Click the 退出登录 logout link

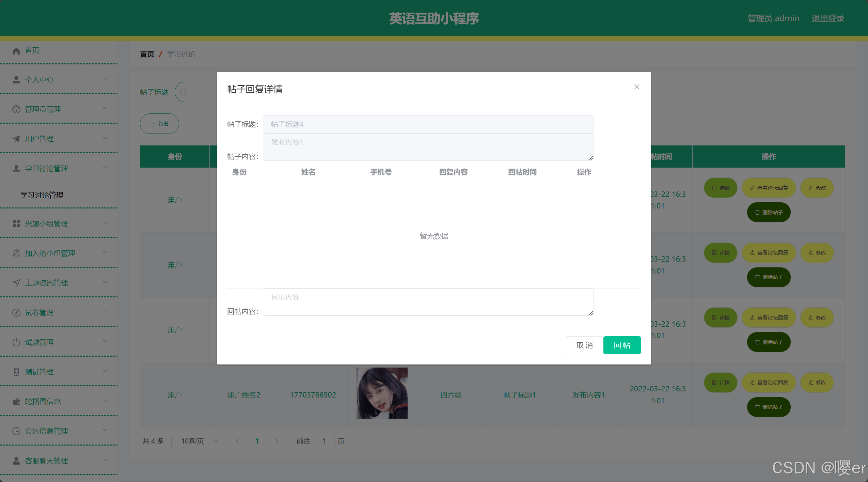click(827, 18)
